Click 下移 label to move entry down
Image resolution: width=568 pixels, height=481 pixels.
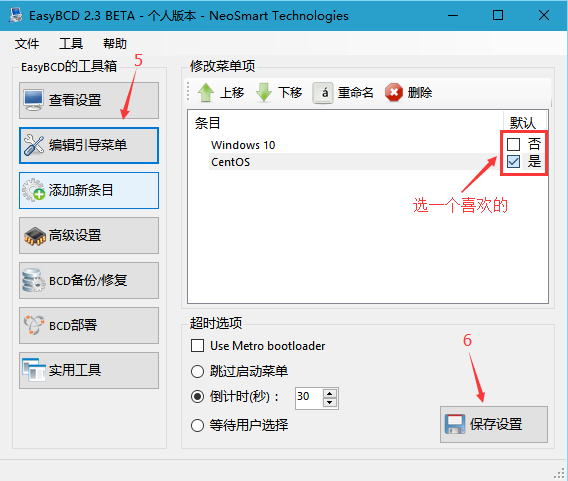(290, 93)
